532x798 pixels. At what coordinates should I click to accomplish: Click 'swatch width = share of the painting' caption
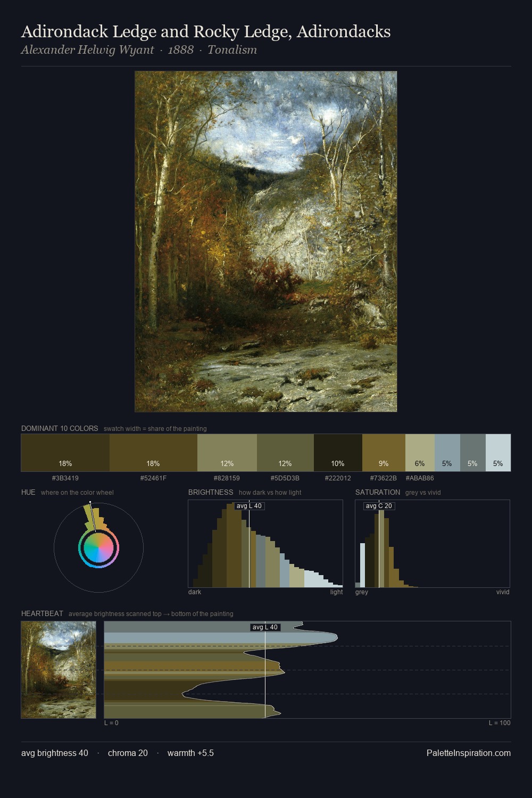pos(155,429)
